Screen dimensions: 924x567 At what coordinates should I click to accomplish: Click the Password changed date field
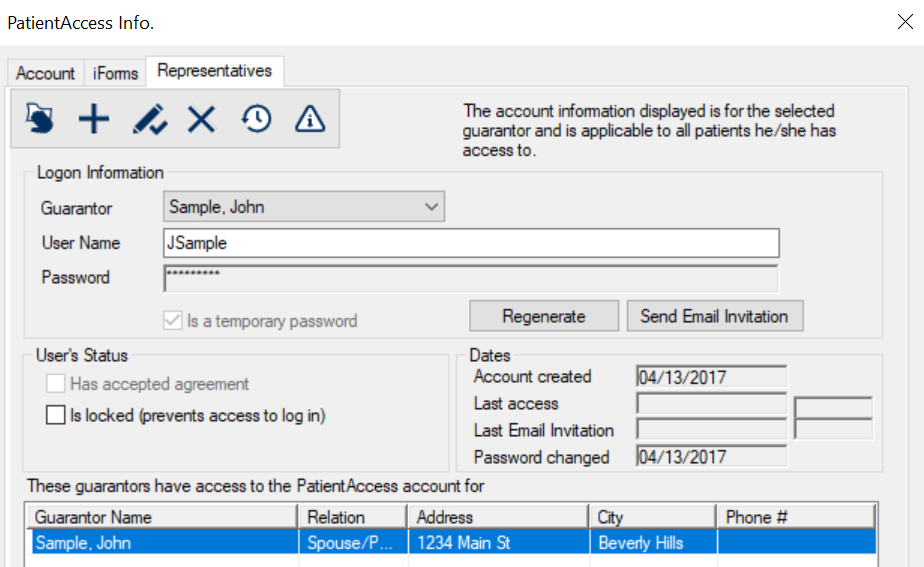tap(711, 457)
